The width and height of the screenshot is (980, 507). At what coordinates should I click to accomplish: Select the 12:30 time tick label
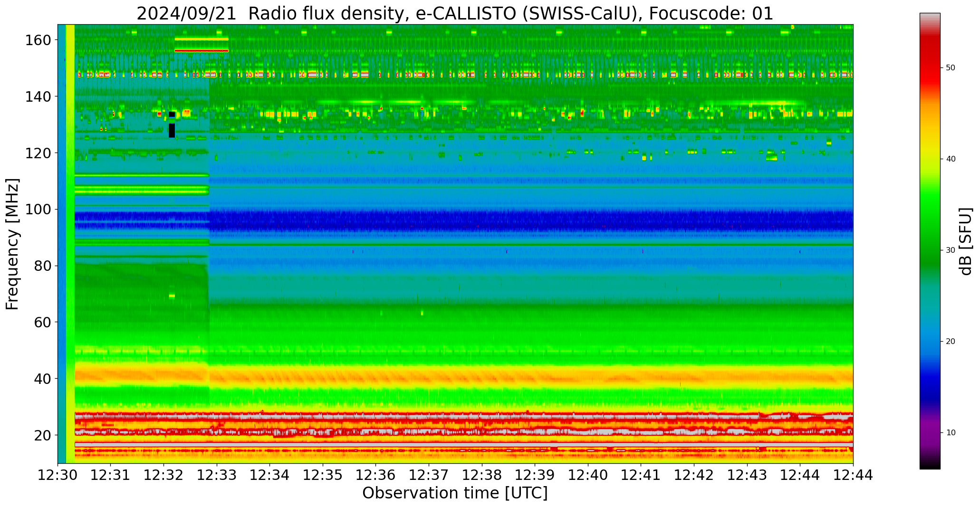[58, 475]
